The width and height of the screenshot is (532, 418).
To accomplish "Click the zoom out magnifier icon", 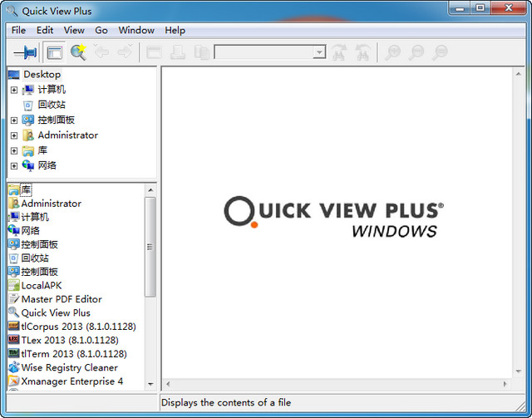I will [416, 52].
